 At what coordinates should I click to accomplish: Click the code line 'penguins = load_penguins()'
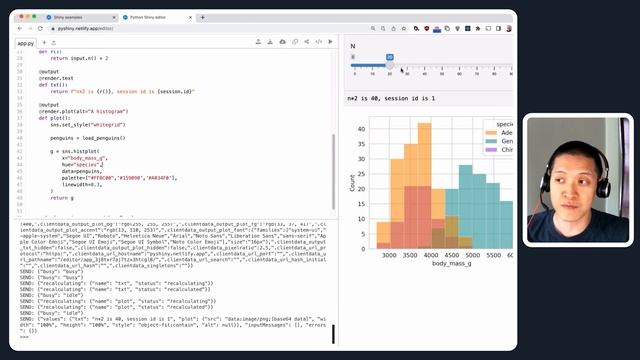[88, 138]
